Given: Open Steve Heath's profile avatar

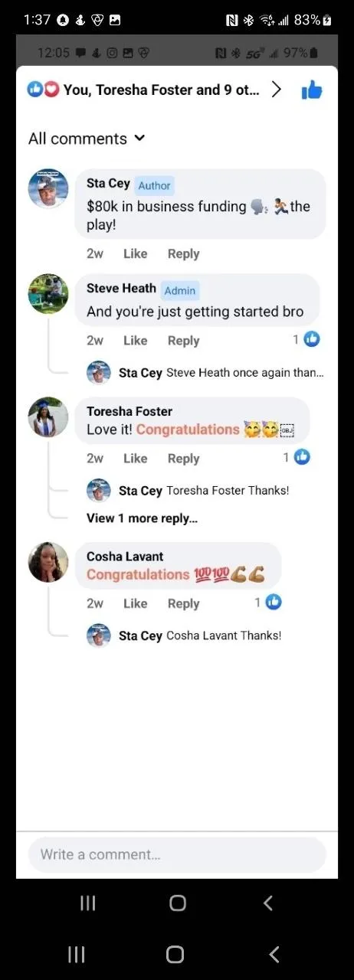Looking at the screenshot, I should point(48,294).
